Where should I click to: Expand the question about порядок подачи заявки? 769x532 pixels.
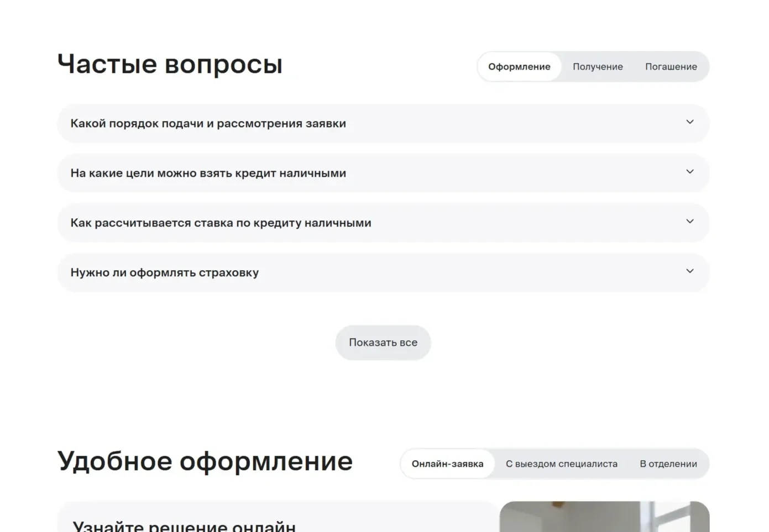383,123
